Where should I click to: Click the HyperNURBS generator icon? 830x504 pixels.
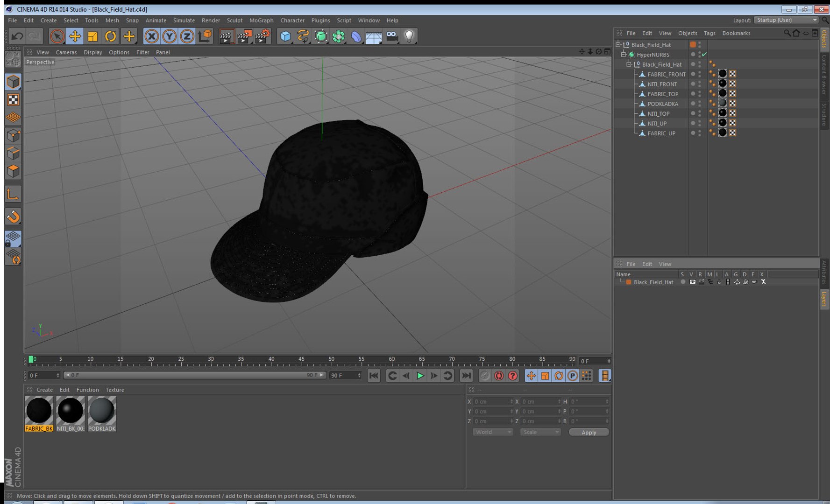click(x=321, y=36)
